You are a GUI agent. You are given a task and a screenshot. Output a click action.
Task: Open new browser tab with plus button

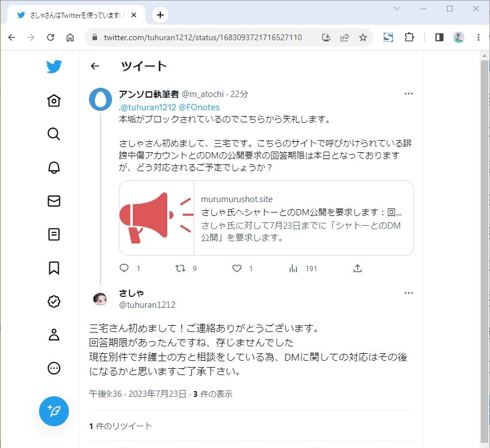(x=160, y=15)
